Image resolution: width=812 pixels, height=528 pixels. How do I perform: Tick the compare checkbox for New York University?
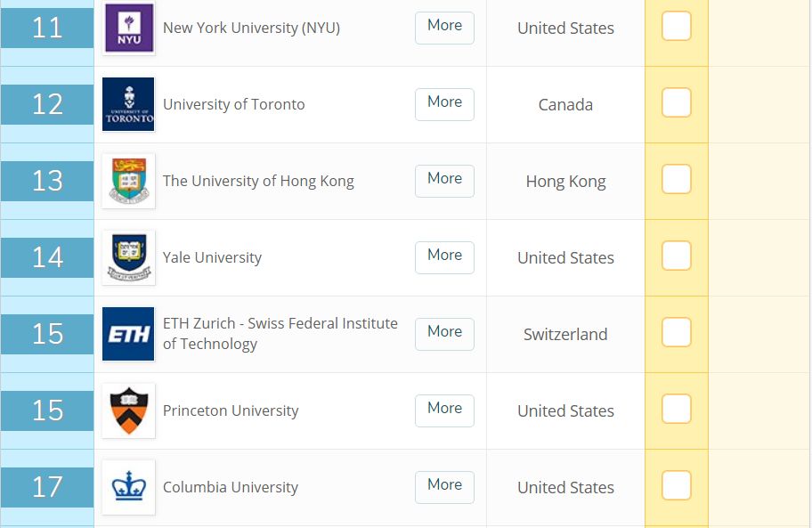(x=677, y=26)
